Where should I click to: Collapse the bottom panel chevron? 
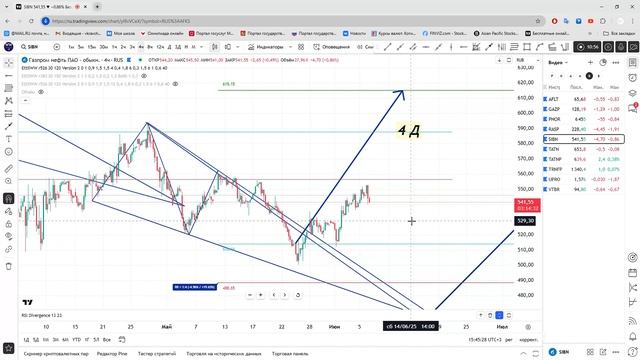coord(523,353)
